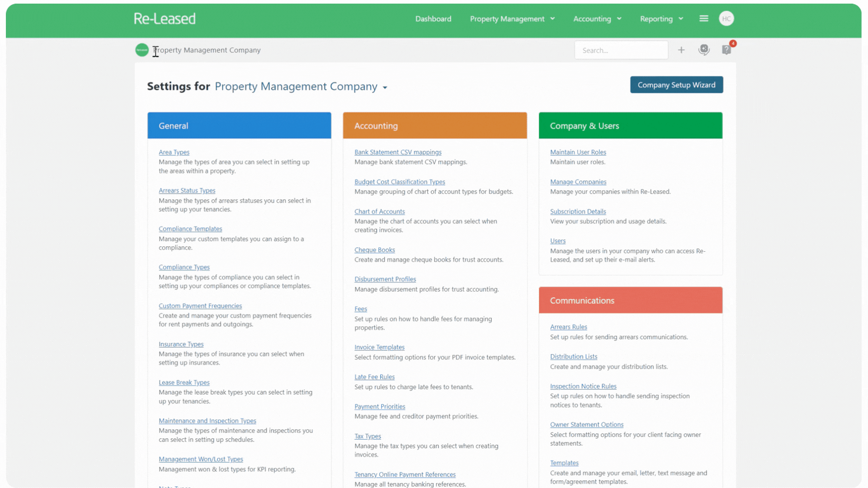The image size is (868, 488).
Task: Open Disbursement Profiles link
Action: click(385, 279)
